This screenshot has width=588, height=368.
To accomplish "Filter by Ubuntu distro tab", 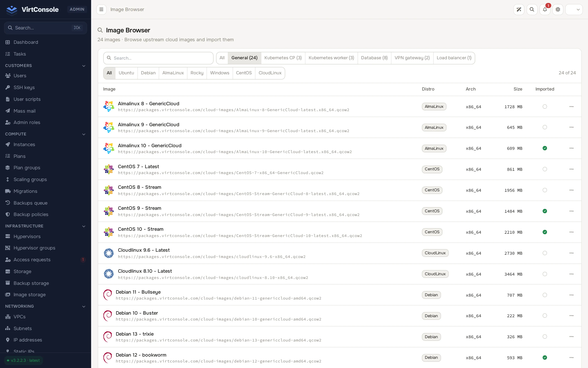I will pyautogui.click(x=126, y=73).
